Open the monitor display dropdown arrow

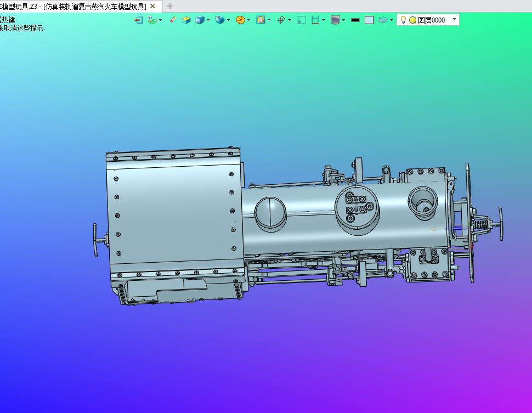tap(344, 20)
